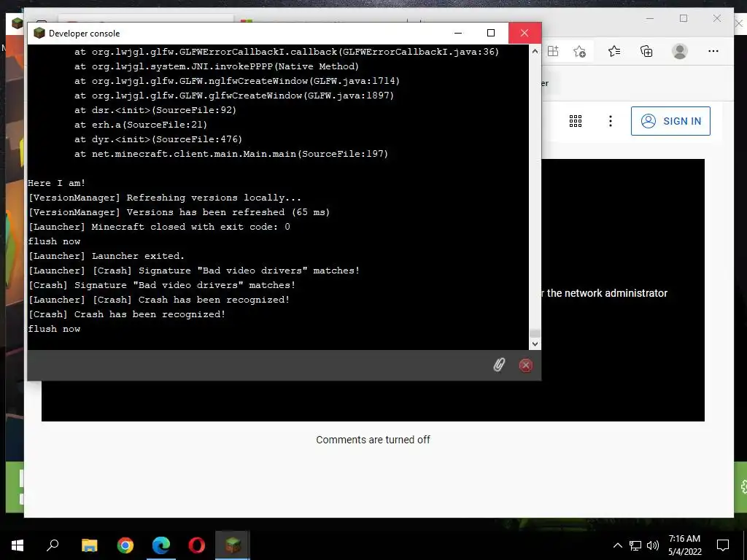Open the network status tray icon
747x560 pixels.
(x=635, y=545)
